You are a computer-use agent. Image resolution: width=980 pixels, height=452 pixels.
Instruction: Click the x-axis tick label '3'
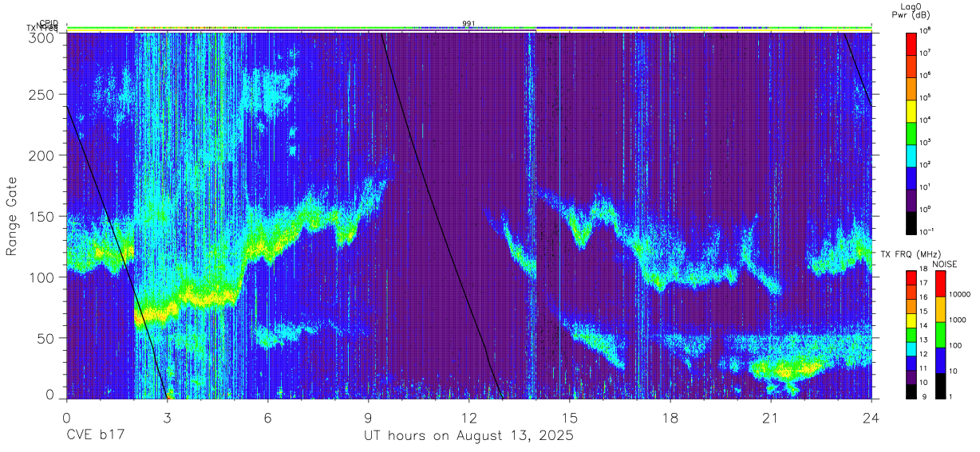coord(167,417)
